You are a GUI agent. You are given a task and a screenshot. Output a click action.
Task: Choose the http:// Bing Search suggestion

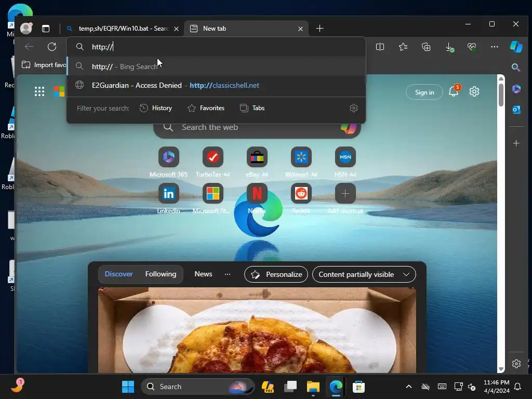point(217,66)
